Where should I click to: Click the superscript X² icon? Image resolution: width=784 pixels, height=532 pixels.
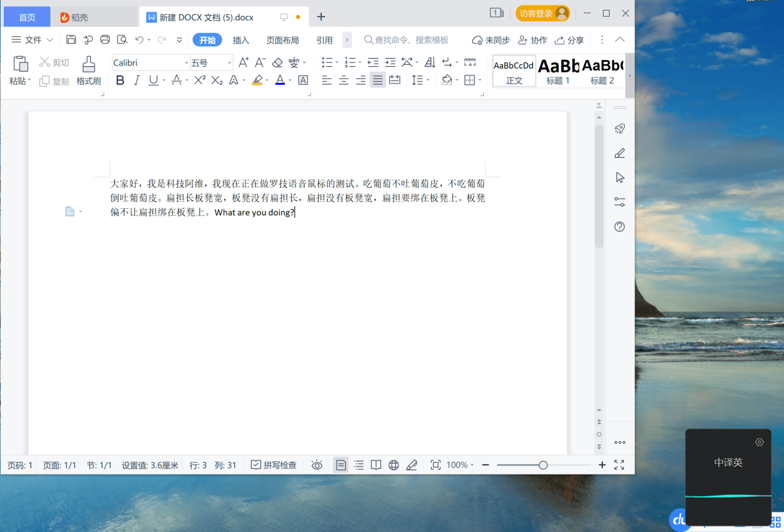coord(200,80)
